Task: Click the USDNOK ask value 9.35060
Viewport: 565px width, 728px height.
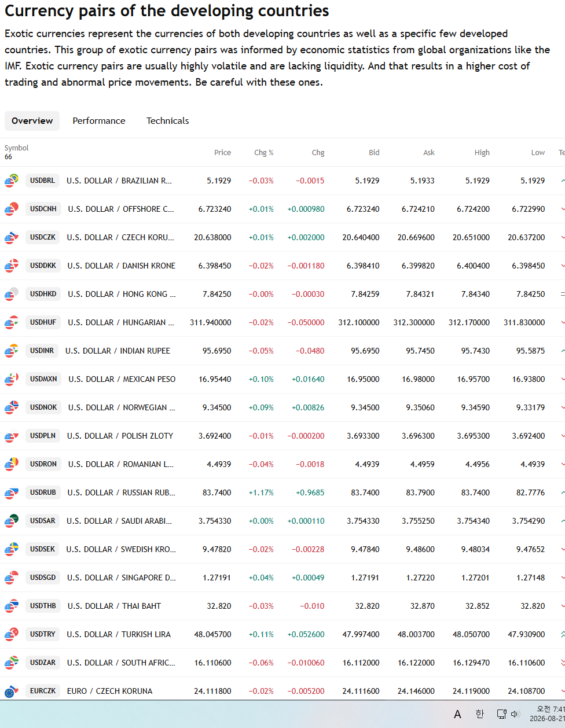Action: click(420, 407)
